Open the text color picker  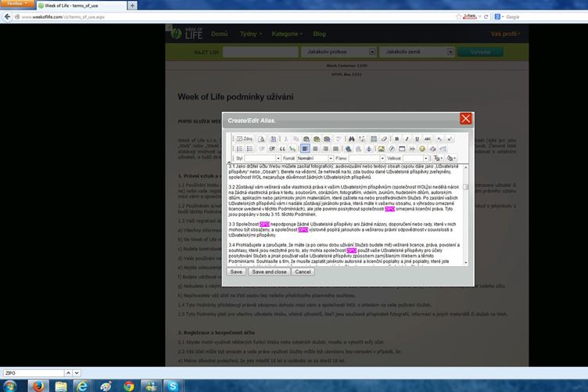(x=438, y=158)
